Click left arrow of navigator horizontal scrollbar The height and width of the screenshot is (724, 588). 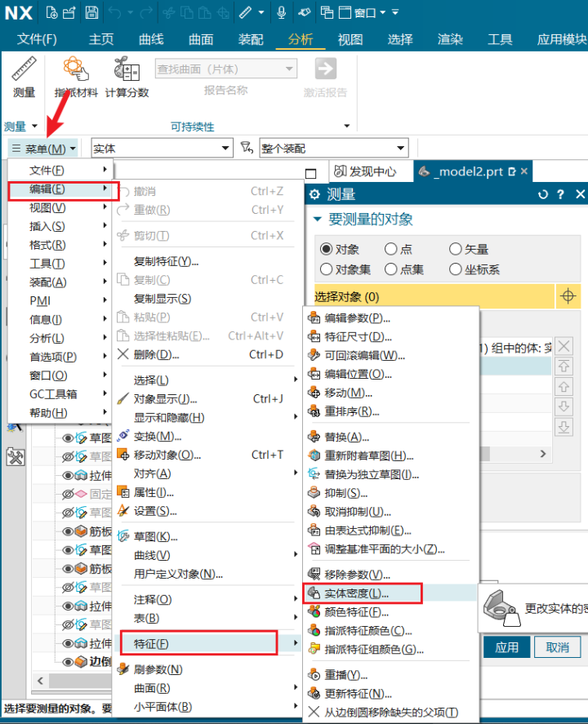click(41, 681)
